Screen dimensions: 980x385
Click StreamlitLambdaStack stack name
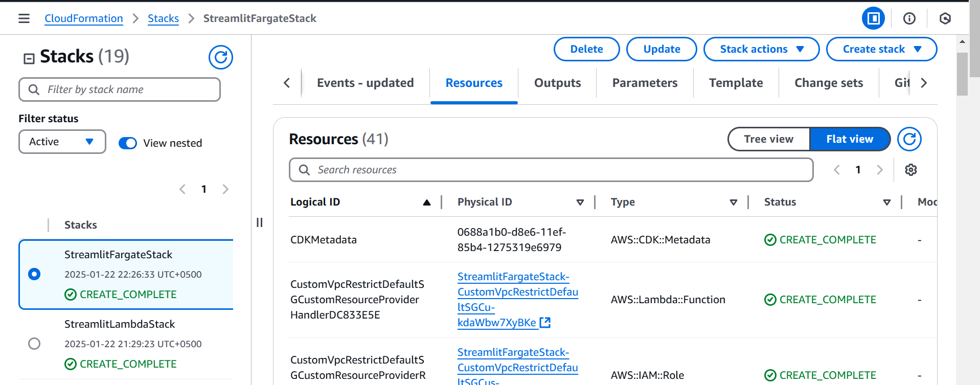[x=120, y=324]
